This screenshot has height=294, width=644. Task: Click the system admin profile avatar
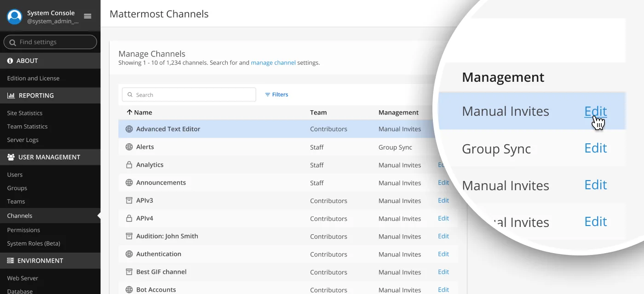point(15,17)
